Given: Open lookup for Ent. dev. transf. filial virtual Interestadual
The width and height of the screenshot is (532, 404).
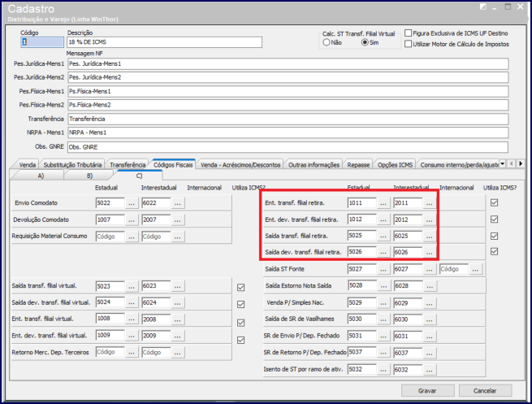Looking at the screenshot, I should (x=177, y=336).
